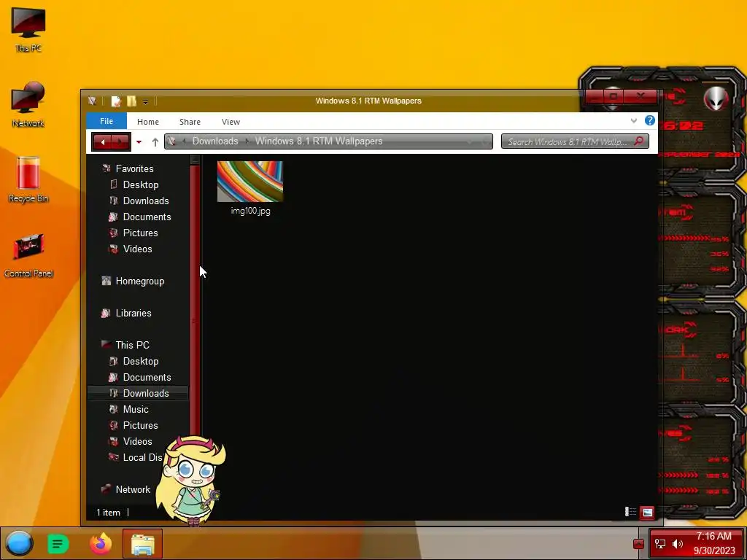Open the Customize Quick Access Toolbar dropdown
The height and width of the screenshot is (560, 747).
tap(145, 101)
